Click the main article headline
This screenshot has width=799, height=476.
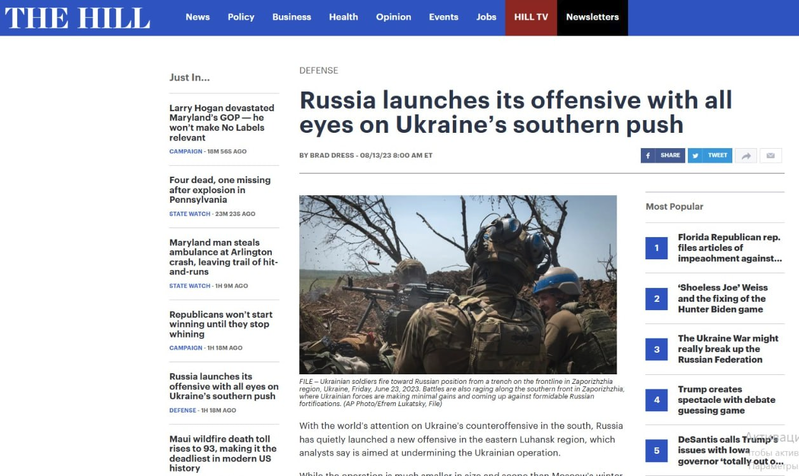[515, 112]
